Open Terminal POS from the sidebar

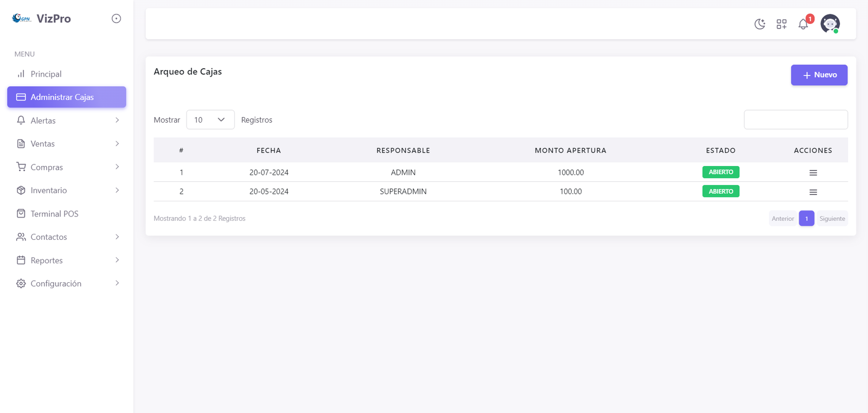[54, 214]
